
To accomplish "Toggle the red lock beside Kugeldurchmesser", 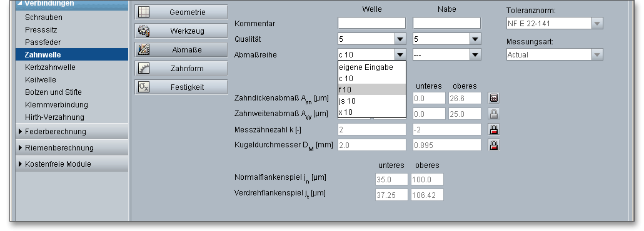I will [494, 145].
